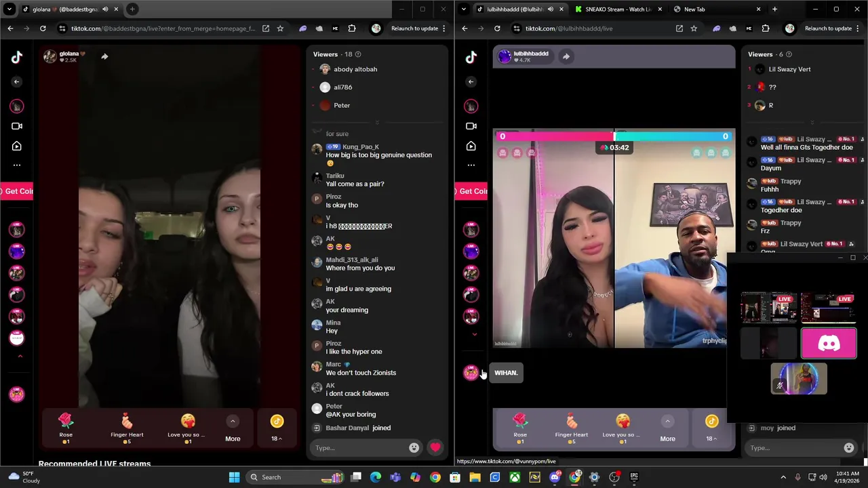The height and width of the screenshot is (488, 868).
Task: Open Viewers info help icon in left window
Action: [x=358, y=54]
